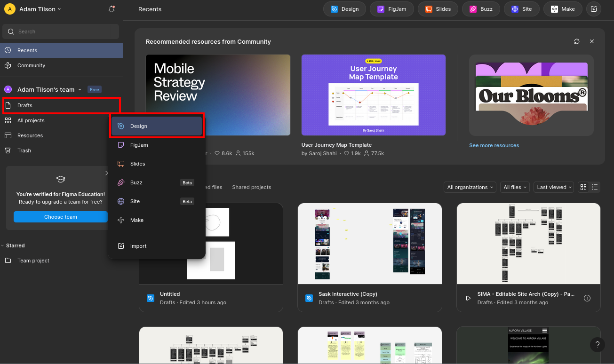The image size is (614, 364).
Task: Click the notifications bell icon
Action: [112, 9]
